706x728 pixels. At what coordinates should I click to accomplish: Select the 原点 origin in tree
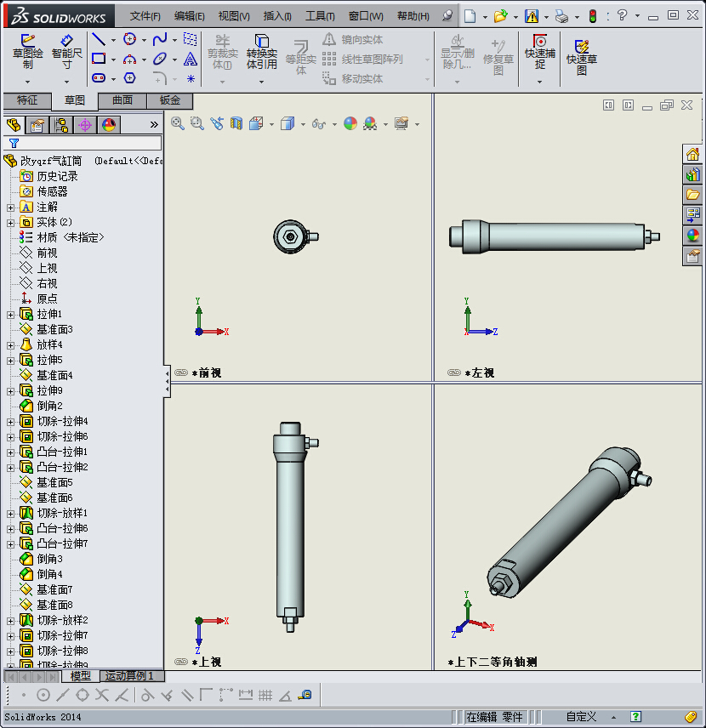pos(47,299)
